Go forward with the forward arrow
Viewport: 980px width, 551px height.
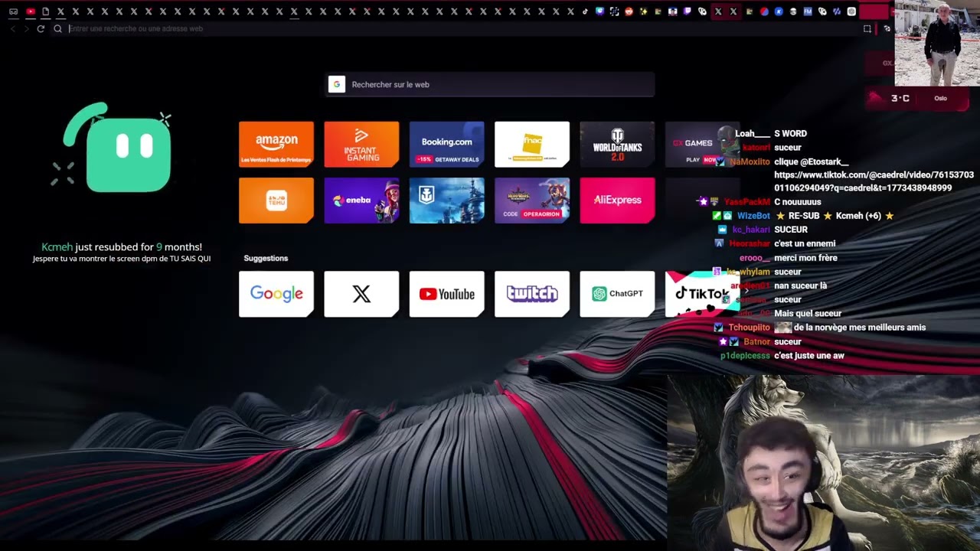(27, 28)
